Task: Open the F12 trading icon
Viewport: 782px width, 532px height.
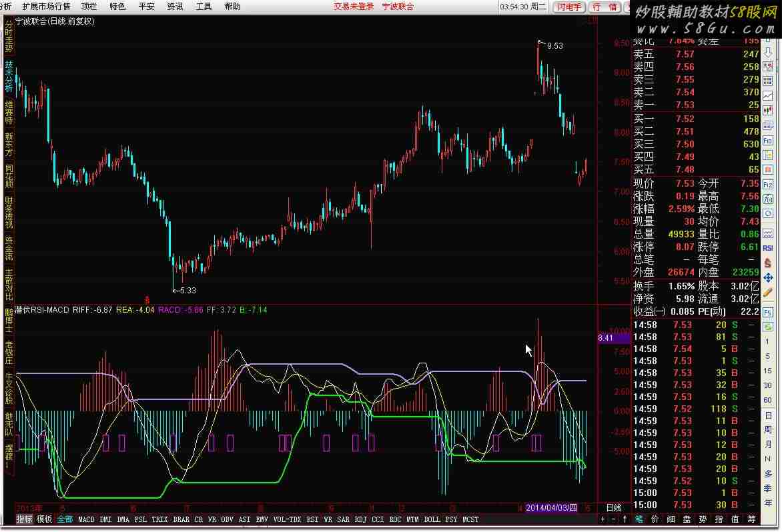Action: (x=768, y=185)
